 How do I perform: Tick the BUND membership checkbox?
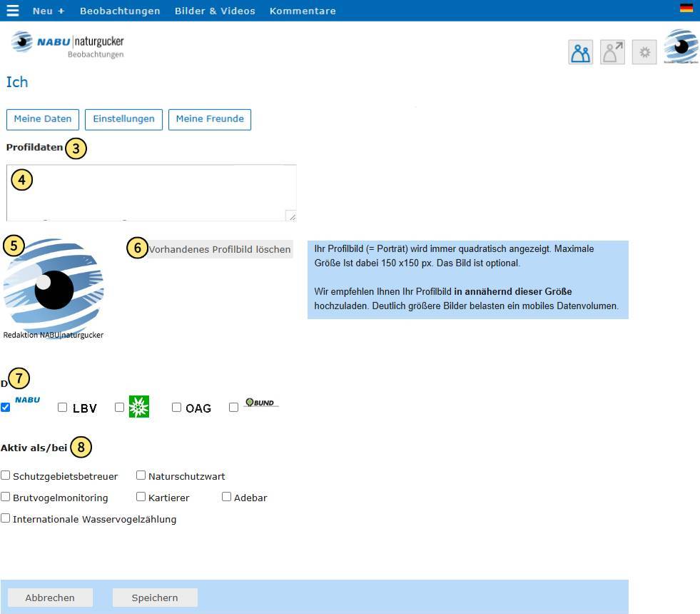[x=233, y=407]
